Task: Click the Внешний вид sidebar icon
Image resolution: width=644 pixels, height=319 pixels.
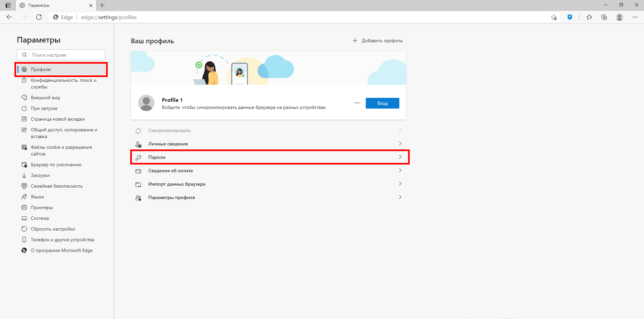Action: pyautogui.click(x=24, y=97)
